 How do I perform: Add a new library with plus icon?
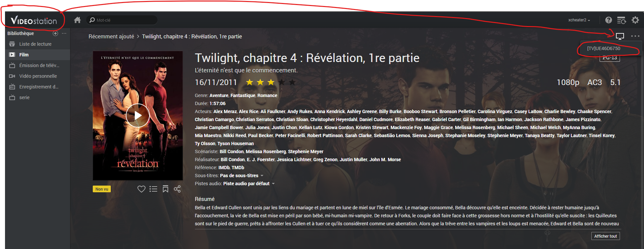[55, 33]
